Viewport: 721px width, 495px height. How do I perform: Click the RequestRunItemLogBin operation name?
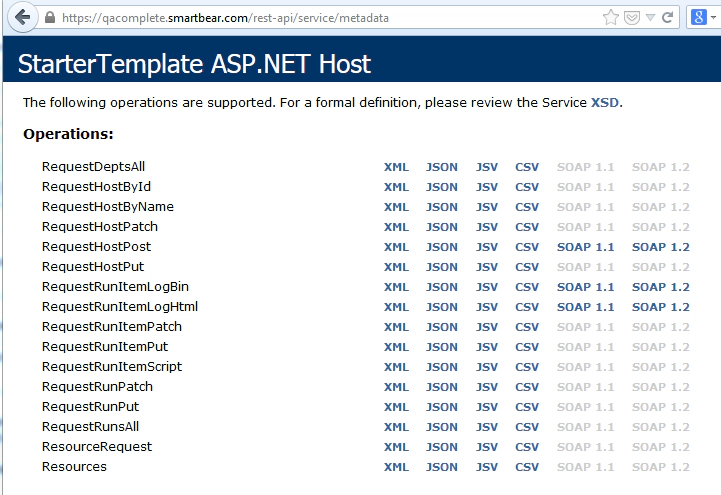115,286
